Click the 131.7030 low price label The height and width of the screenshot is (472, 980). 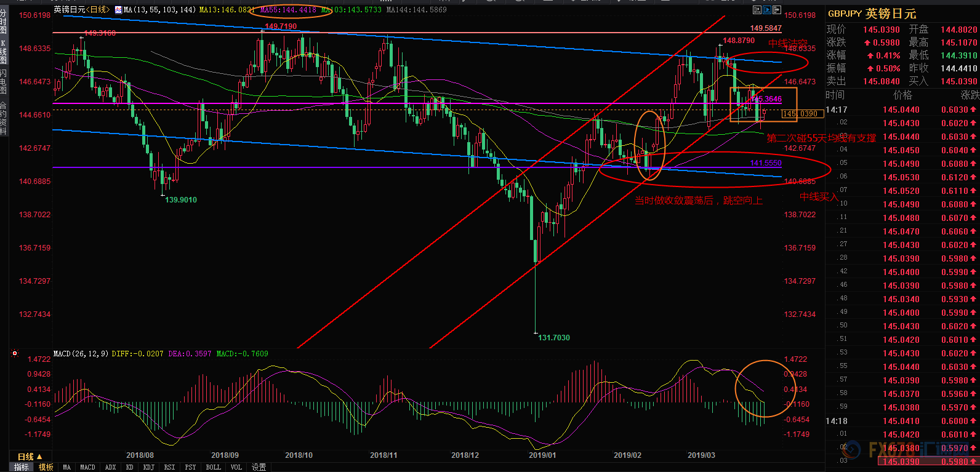tap(554, 338)
